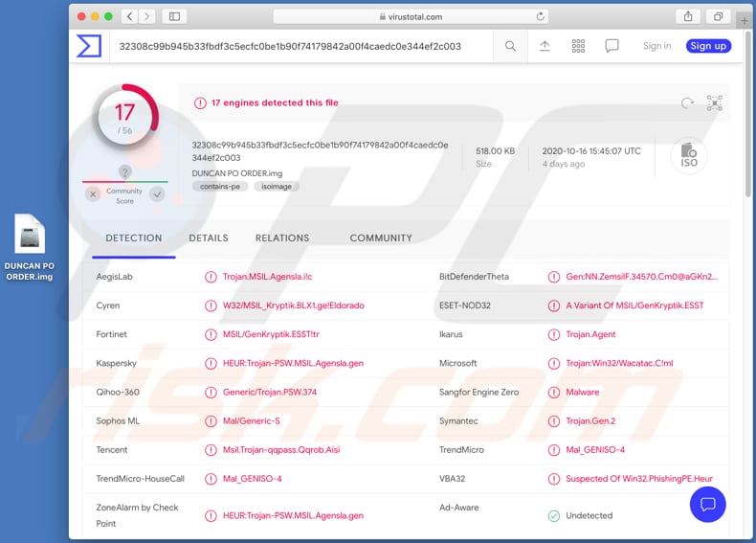Click the hash search input field
This screenshot has width=756, height=543.
coord(301,46)
